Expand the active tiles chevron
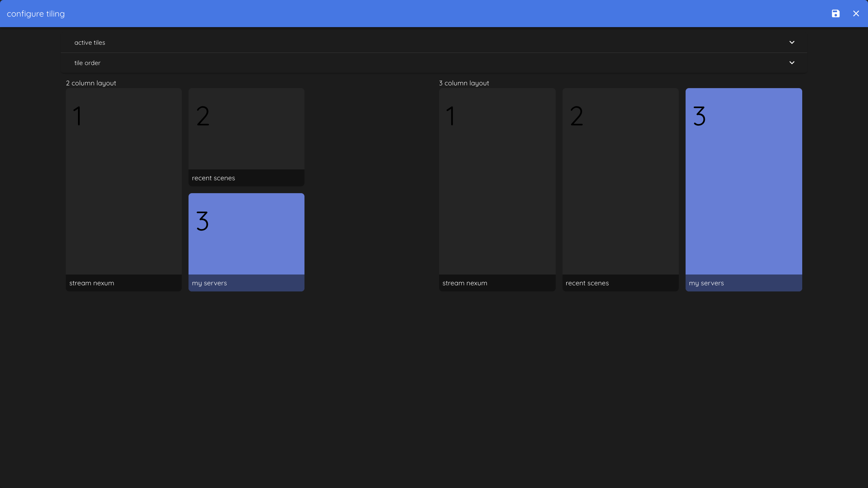This screenshot has width=868, height=488. click(792, 42)
